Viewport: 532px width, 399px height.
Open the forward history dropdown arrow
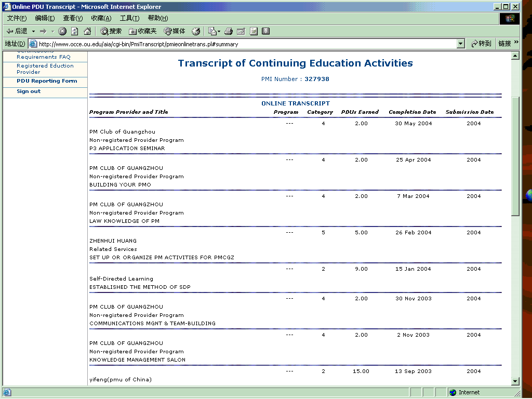[52, 31]
